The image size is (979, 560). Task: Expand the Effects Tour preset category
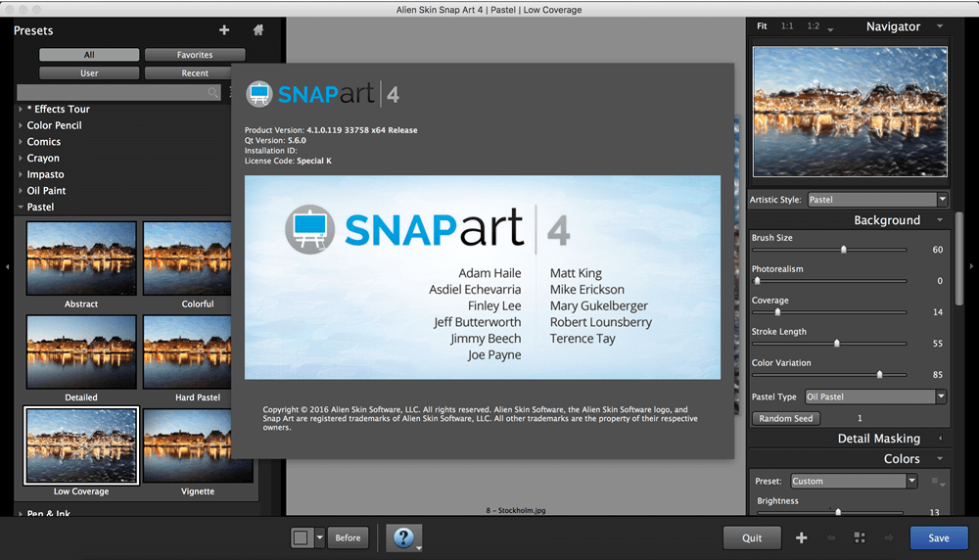coord(21,109)
